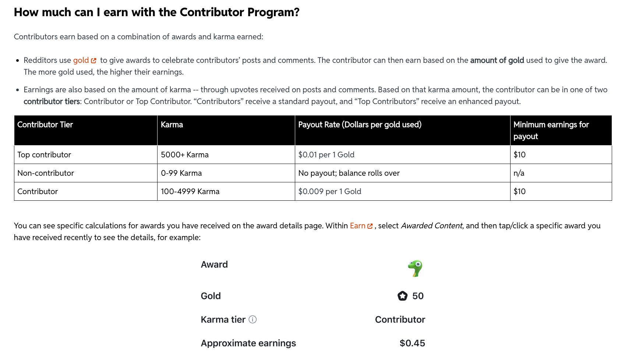Click the 5000+ Karma cell

click(x=226, y=155)
